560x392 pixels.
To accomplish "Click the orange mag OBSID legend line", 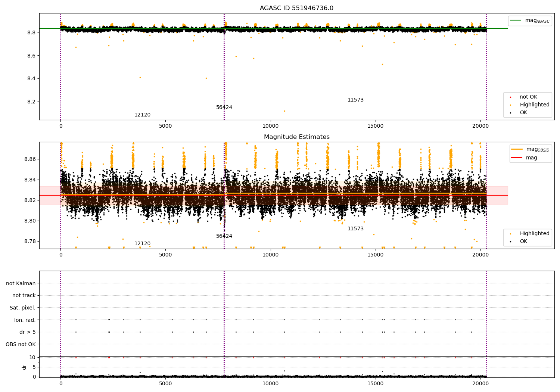I will (517, 149).
